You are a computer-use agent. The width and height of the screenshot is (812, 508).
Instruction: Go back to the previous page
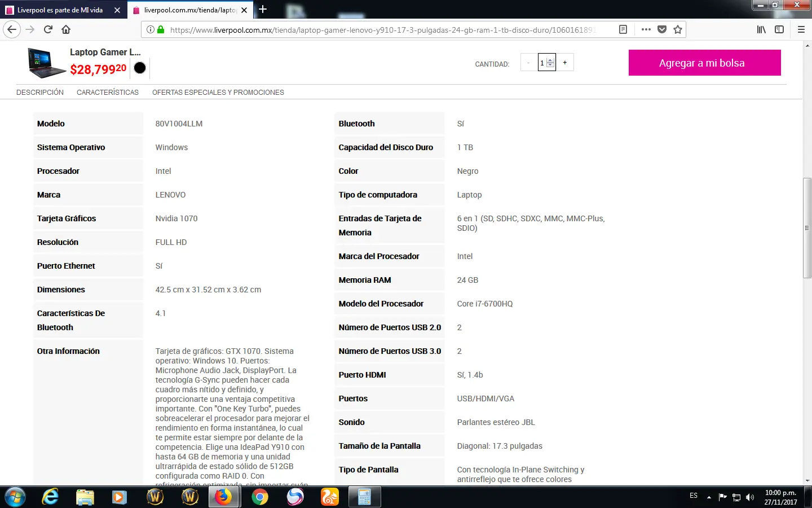click(12, 29)
